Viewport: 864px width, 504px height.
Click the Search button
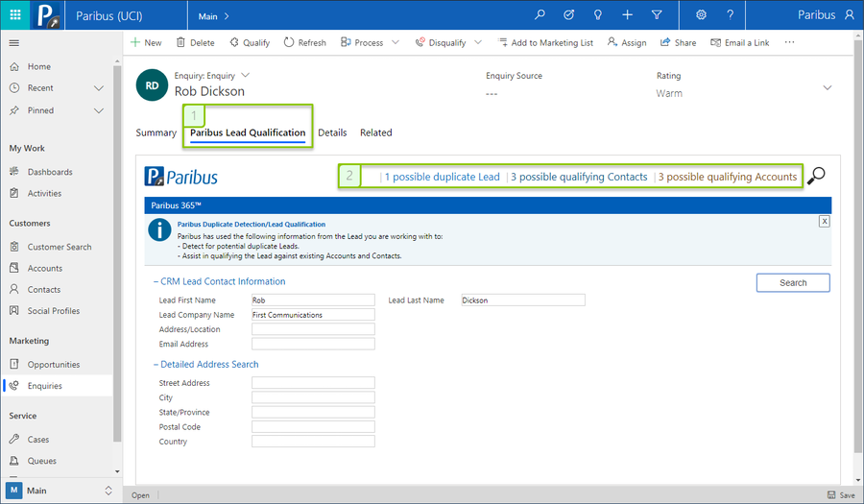[x=793, y=282]
